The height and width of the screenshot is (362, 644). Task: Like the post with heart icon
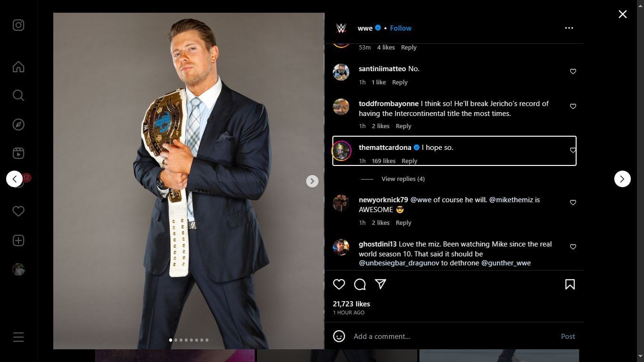tap(339, 284)
